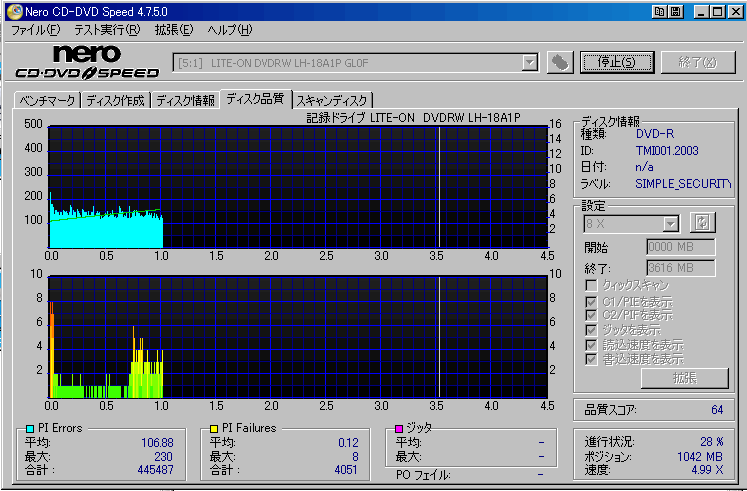Toggle the C1/PIEを表示 checkbox
The width and height of the screenshot is (747, 491).
coord(591,302)
